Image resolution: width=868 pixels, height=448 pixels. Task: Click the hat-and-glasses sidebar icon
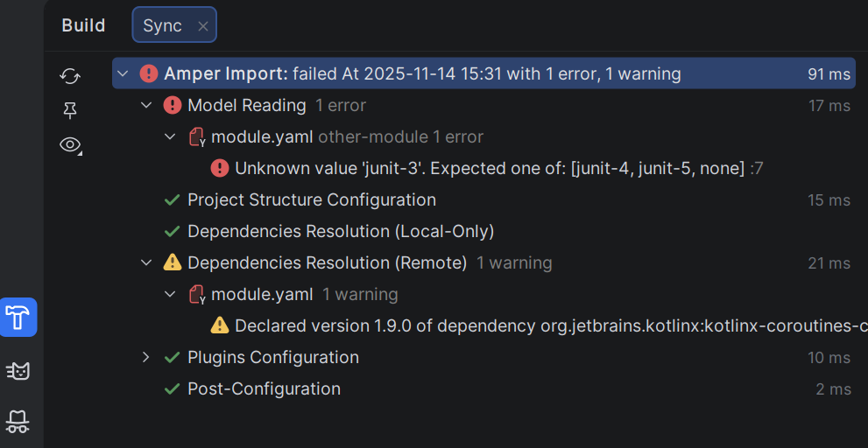point(18,423)
